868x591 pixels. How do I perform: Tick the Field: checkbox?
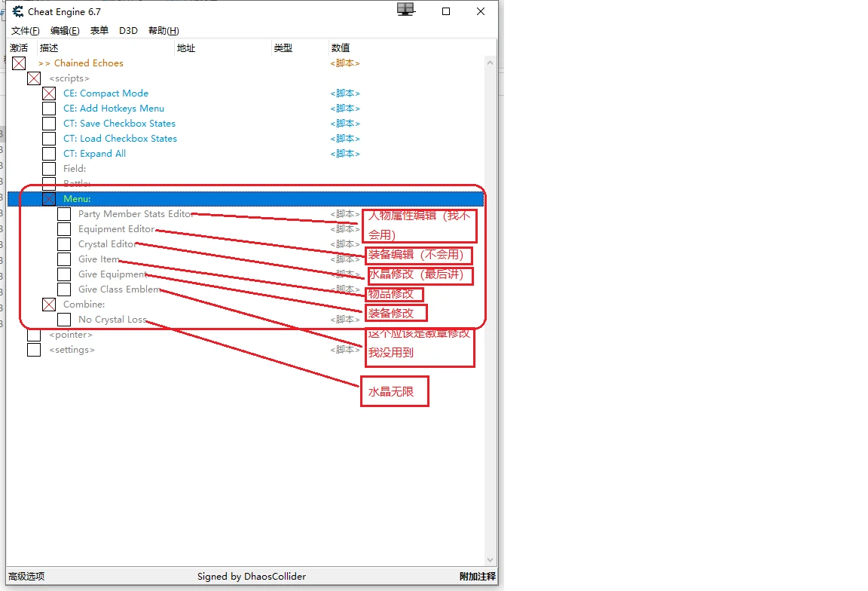[49, 168]
